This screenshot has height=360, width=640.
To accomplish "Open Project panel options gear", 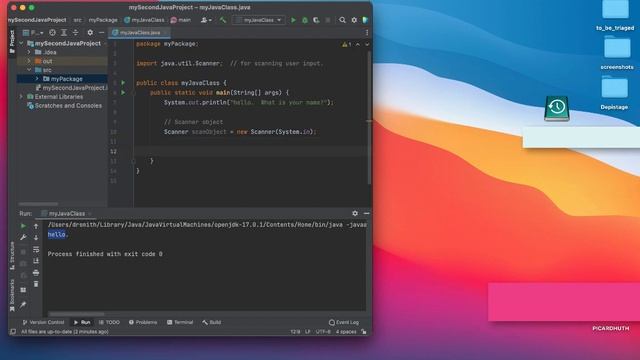I will (x=90, y=33).
